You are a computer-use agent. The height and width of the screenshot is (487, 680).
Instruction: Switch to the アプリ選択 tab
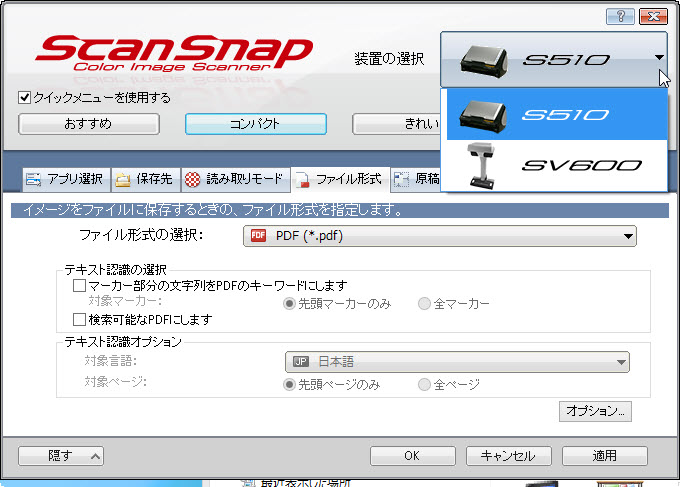[x=66, y=179]
